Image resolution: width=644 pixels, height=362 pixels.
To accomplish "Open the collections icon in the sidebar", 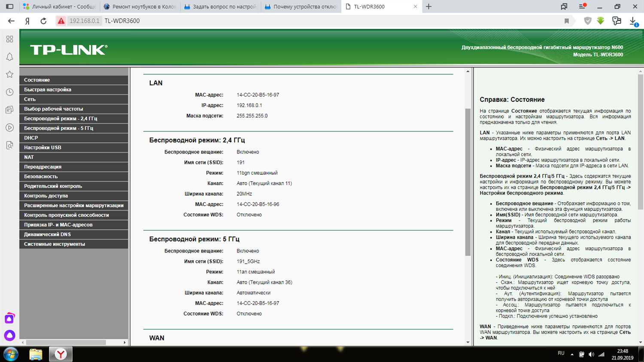I will click(x=9, y=110).
